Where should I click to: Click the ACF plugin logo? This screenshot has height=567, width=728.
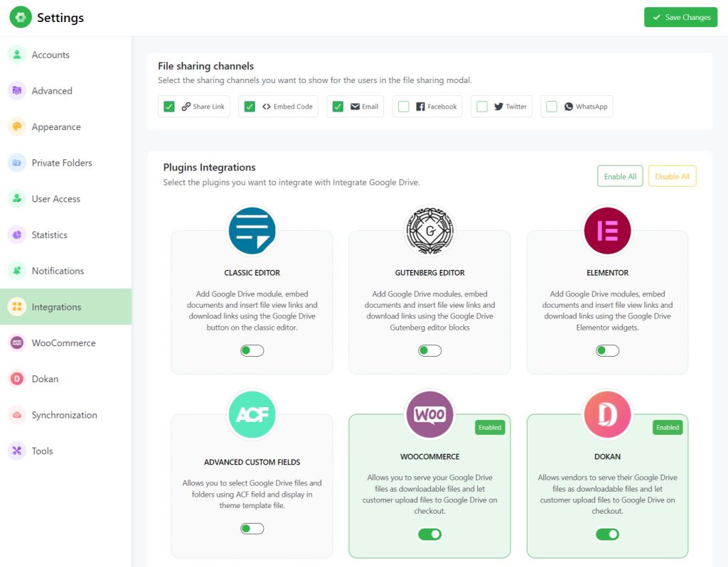[252, 414]
